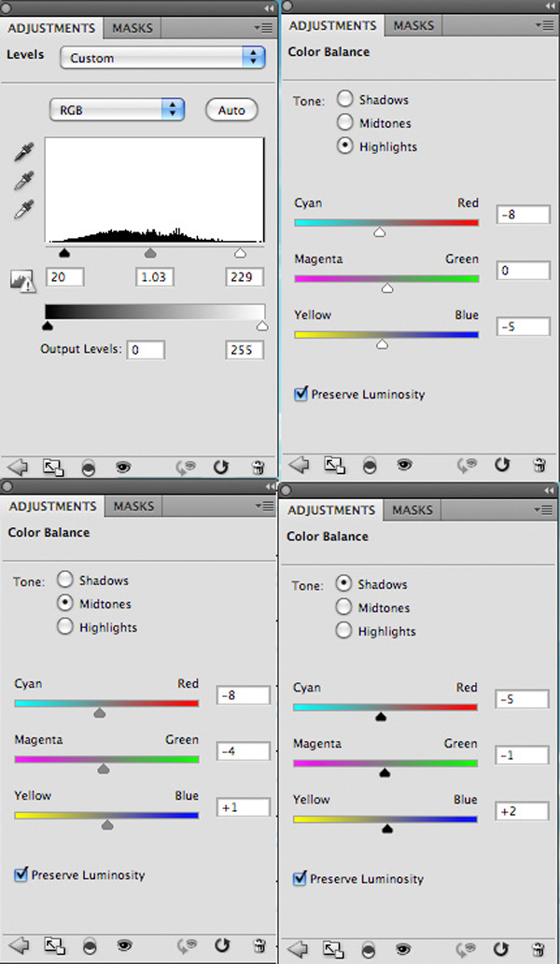The image size is (560, 964).
Task: Open the RGB channel dropdown
Action: coord(117,110)
